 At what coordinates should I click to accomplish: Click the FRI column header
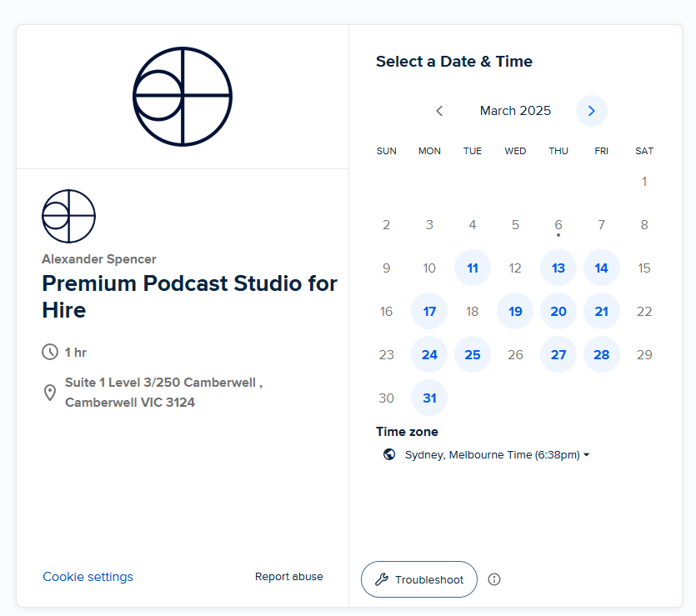click(602, 151)
